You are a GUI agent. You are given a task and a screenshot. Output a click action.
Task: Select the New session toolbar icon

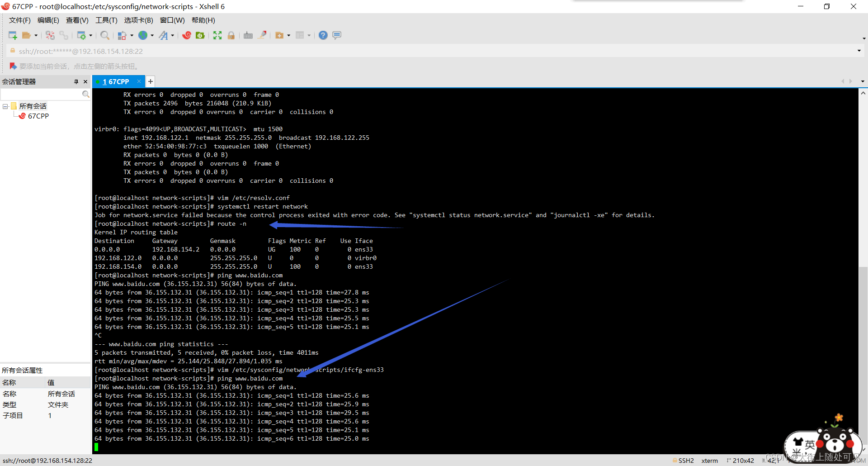click(x=12, y=35)
